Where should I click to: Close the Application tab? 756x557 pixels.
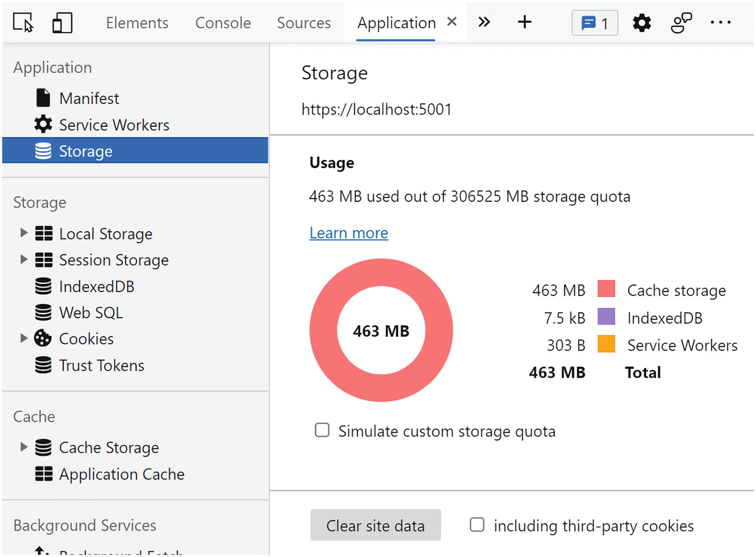click(452, 21)
